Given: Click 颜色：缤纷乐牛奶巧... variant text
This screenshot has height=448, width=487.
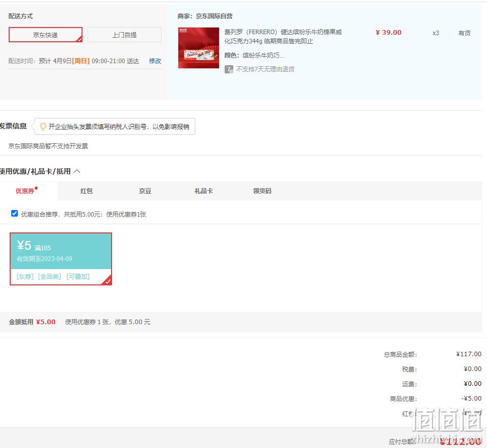Looking at the screenshot, I should click(x=254, y=56).
